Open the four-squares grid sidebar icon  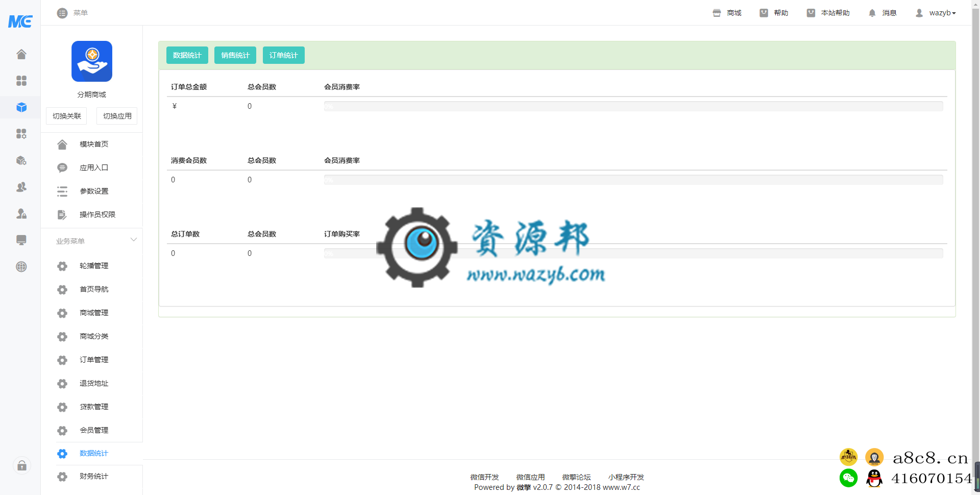tap(21, 81)
